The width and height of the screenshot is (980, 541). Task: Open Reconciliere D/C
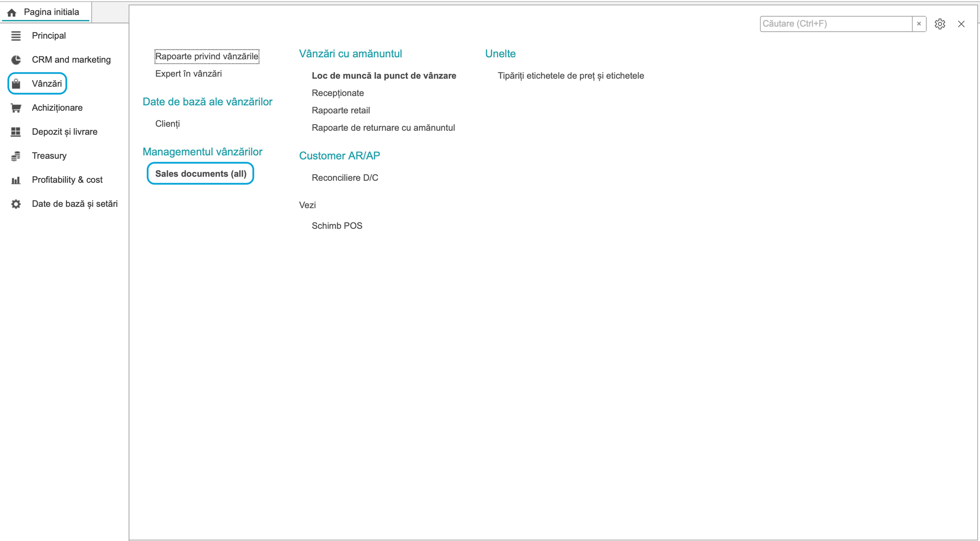pos(345,178)
